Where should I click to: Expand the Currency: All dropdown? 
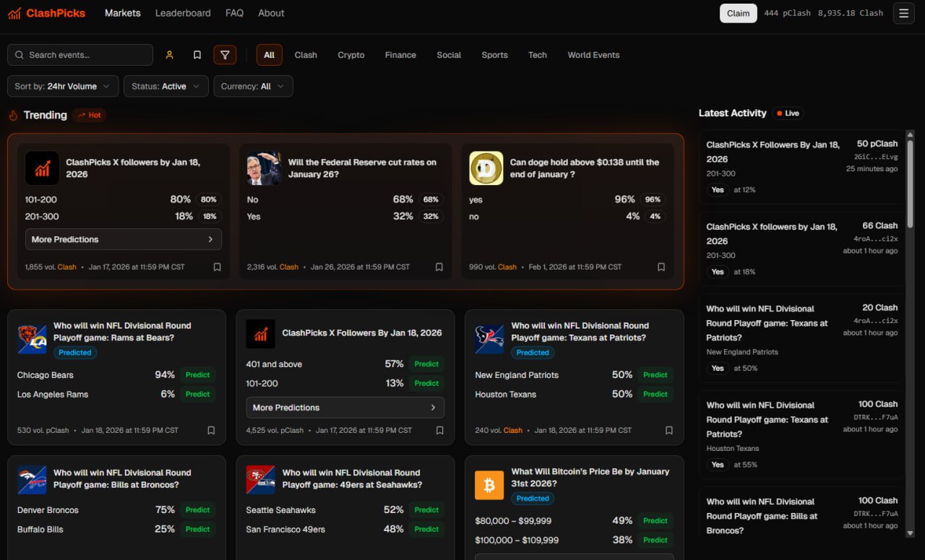[253, 86]
